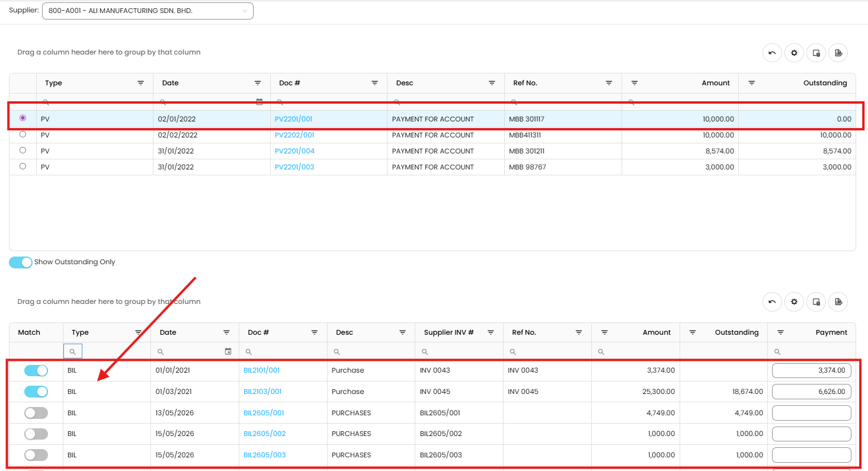
Task: Export icon in bill grid toolbar
Action: (x=838, y=302)
